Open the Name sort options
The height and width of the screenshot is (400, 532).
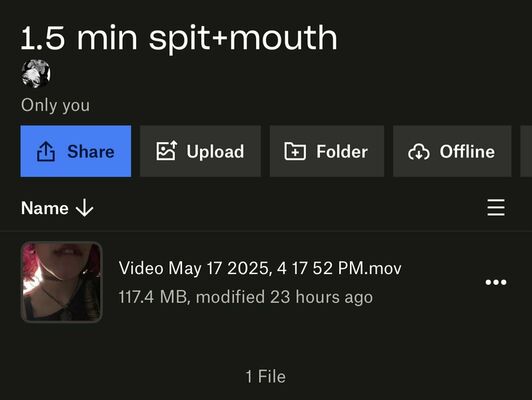(x=45, y=208)
